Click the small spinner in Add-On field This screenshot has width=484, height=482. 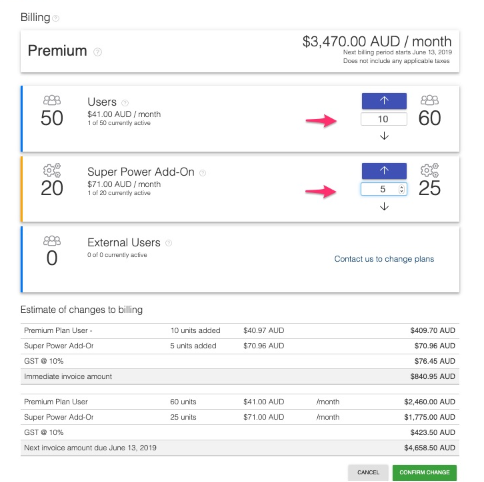[402, 189]
